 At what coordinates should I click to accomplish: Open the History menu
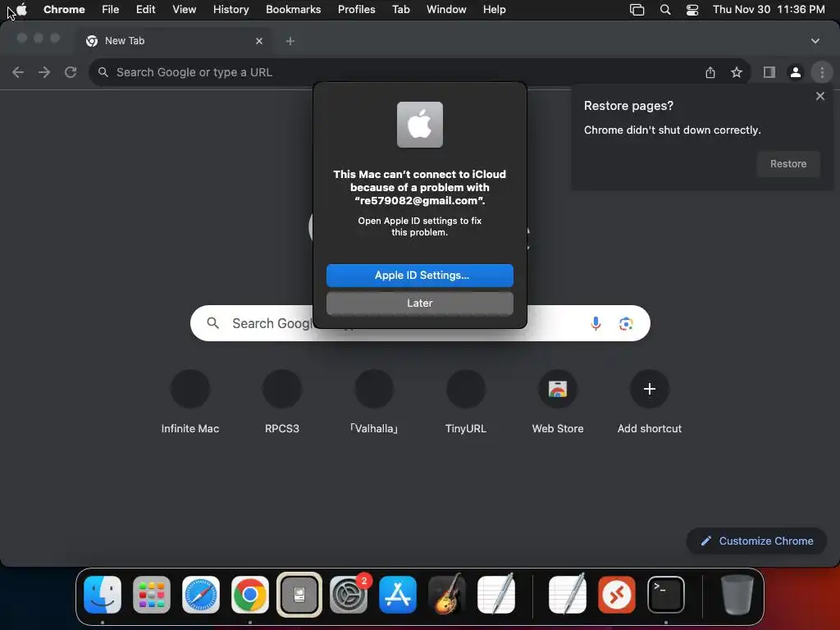coord(231,10)
